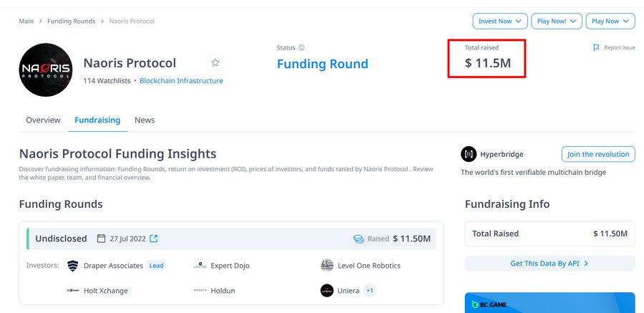Click the Hyperbridge logo icon

tap(469, 154)
